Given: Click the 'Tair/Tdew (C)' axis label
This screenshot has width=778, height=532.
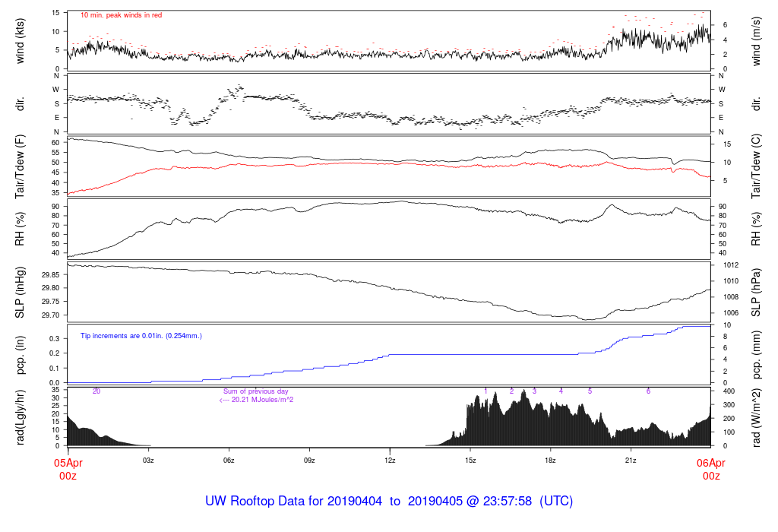Looking at the screenshot, I should [756, 166].
